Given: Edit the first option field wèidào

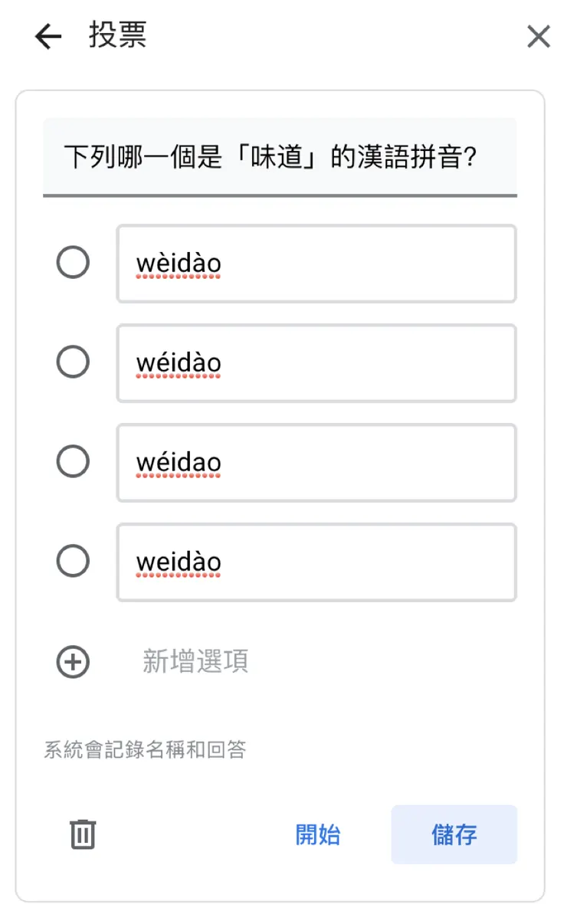Looking at the screenshot, I should coord(316,263).
